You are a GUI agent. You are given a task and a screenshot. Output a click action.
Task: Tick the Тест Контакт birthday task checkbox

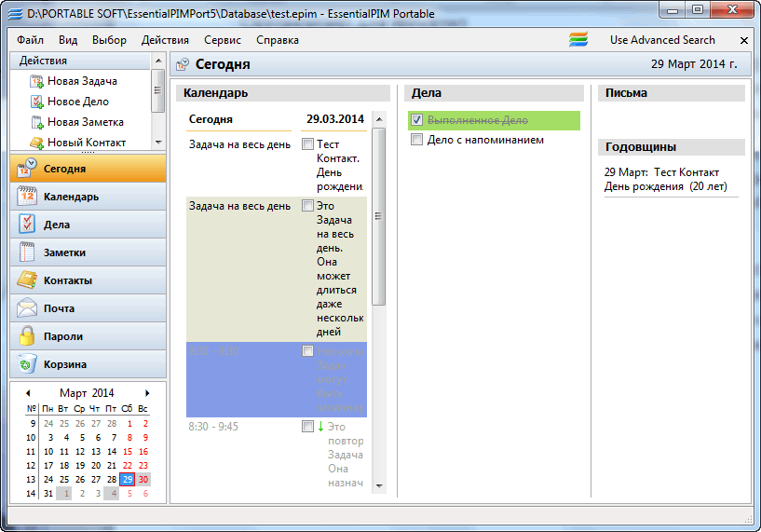pos(308,144)
